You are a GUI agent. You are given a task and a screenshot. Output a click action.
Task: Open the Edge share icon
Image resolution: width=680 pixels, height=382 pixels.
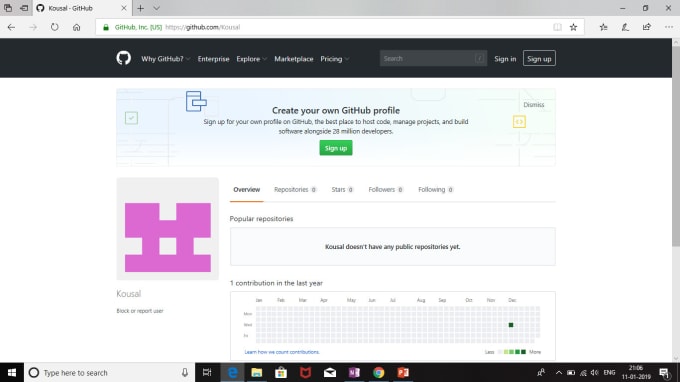(x=647, y=27)
